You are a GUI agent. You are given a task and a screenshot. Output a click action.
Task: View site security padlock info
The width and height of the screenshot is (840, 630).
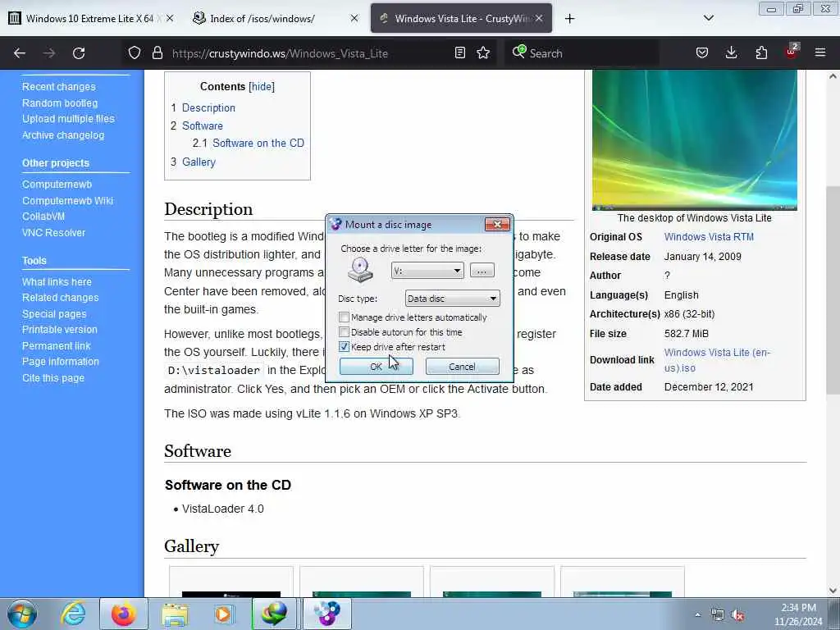[x=157, y=52]
